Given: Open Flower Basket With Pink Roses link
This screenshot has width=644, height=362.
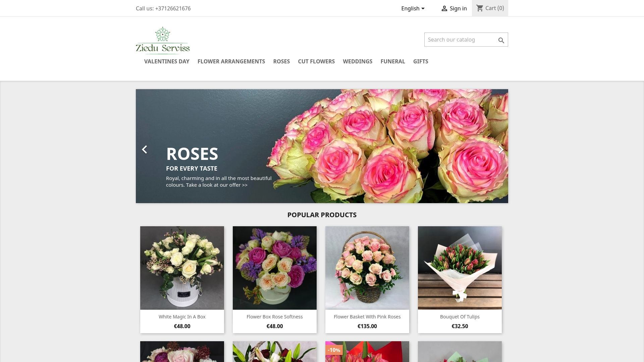Looking at the screenshot, I should pyautogui.click(x=367, y=317).
